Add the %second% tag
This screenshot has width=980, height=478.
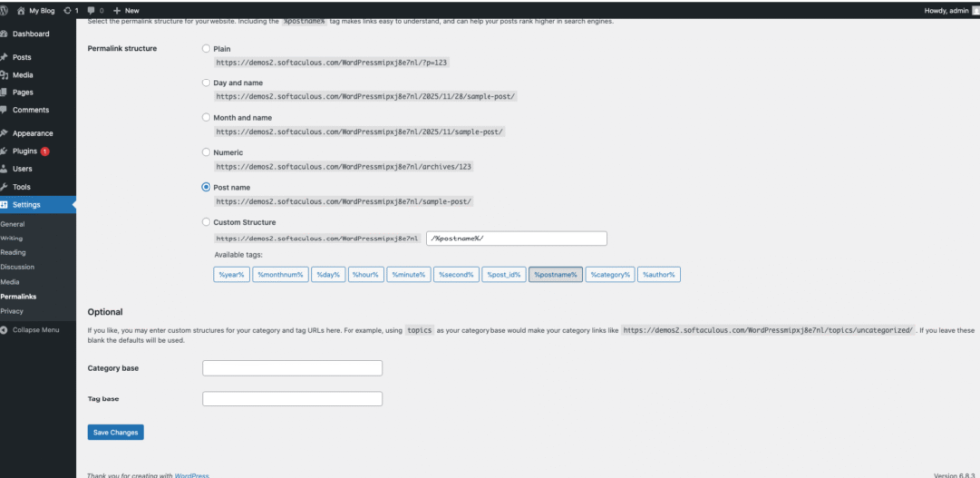[457, 275]
